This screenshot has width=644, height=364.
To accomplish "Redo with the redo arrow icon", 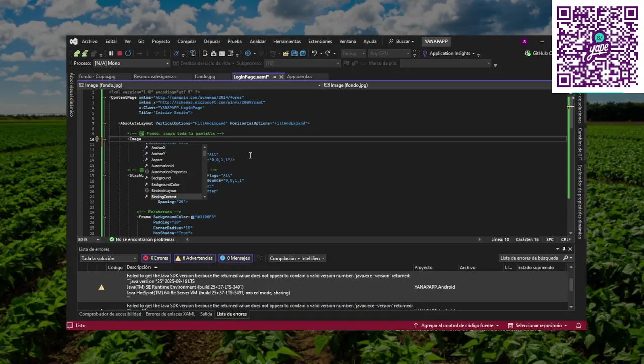I will coord(328,53).
